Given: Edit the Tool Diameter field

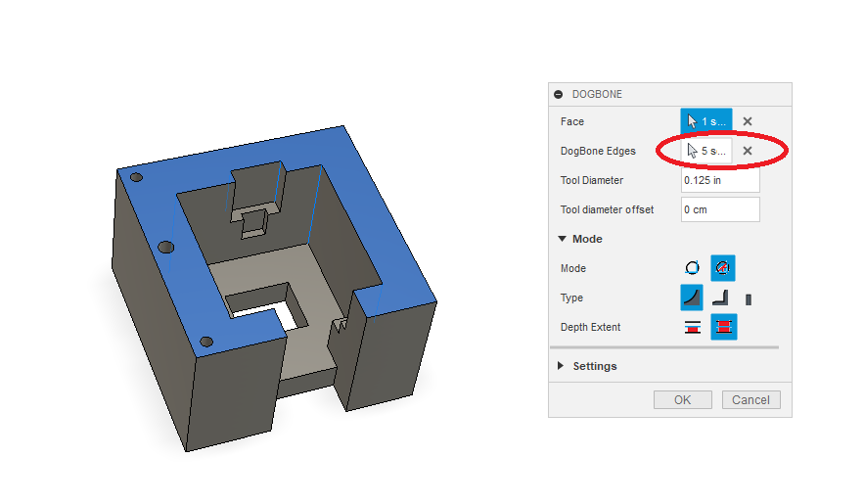Looking at the screenshot, I should click(720, 180).
